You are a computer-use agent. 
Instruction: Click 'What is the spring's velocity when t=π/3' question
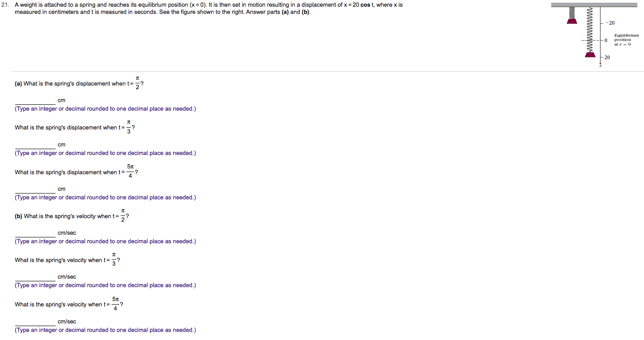pos(67,260)
